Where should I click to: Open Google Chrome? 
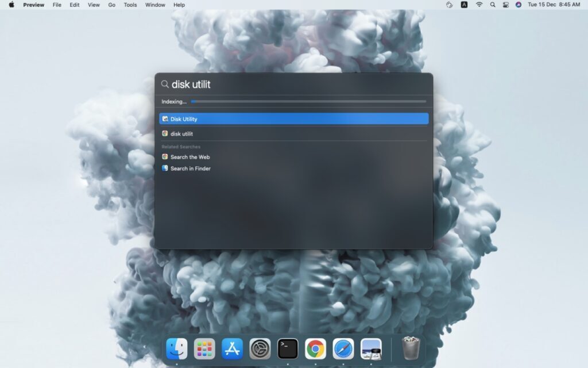(x=315, y=348)
